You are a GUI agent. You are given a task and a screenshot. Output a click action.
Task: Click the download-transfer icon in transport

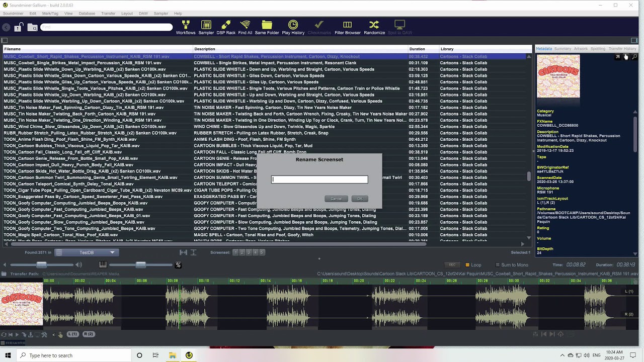(x=31, y=334)
